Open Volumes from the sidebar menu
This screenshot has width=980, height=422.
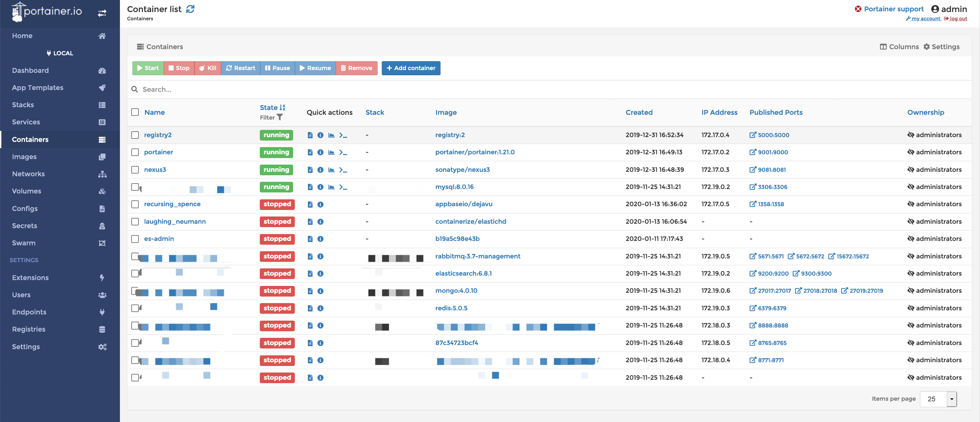point(27,191)
